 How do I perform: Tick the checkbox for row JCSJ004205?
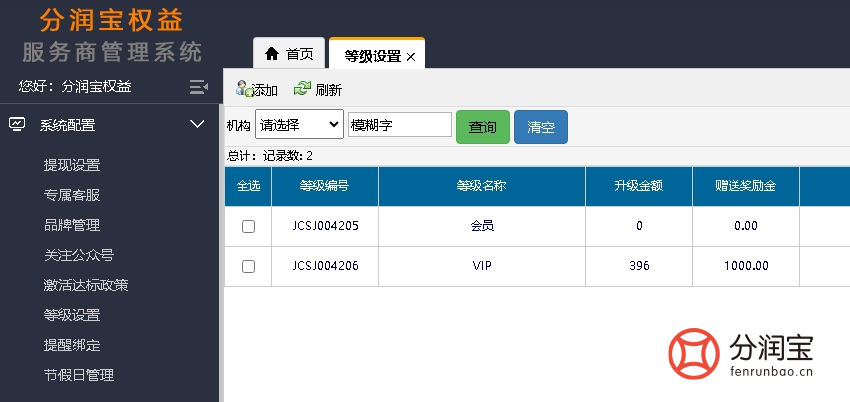[x=248, y=226]
